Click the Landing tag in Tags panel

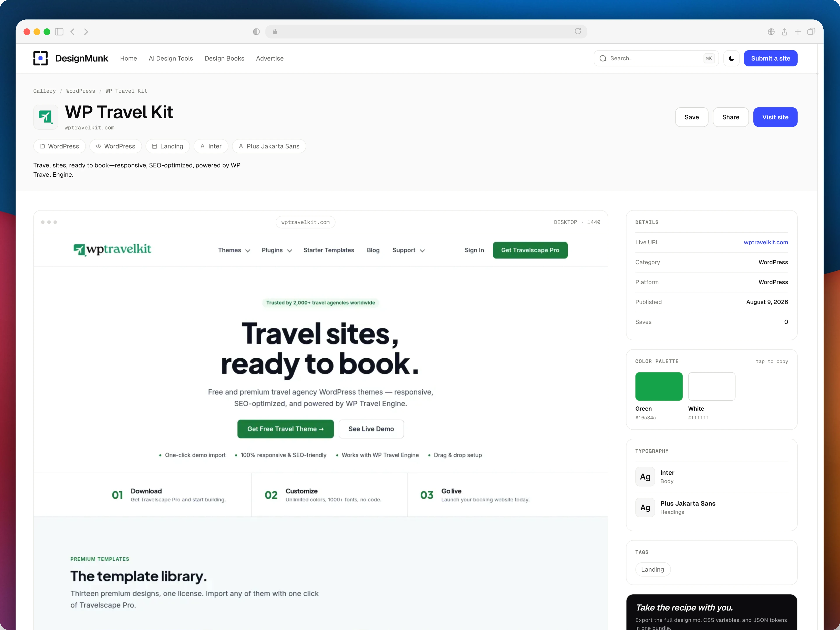(652, 569)
